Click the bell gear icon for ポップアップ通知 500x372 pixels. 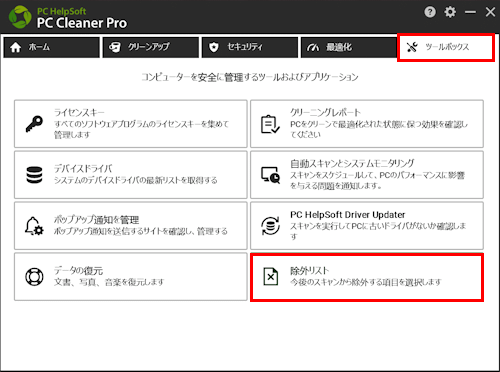pyautogui.click(x=34, y=226)
